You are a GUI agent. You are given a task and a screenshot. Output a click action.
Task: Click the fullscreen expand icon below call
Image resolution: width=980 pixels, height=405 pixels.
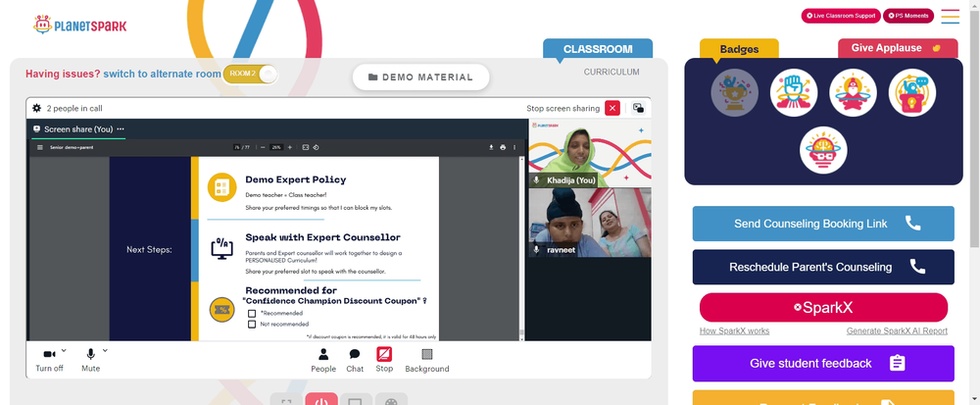[x=286, y=399]
